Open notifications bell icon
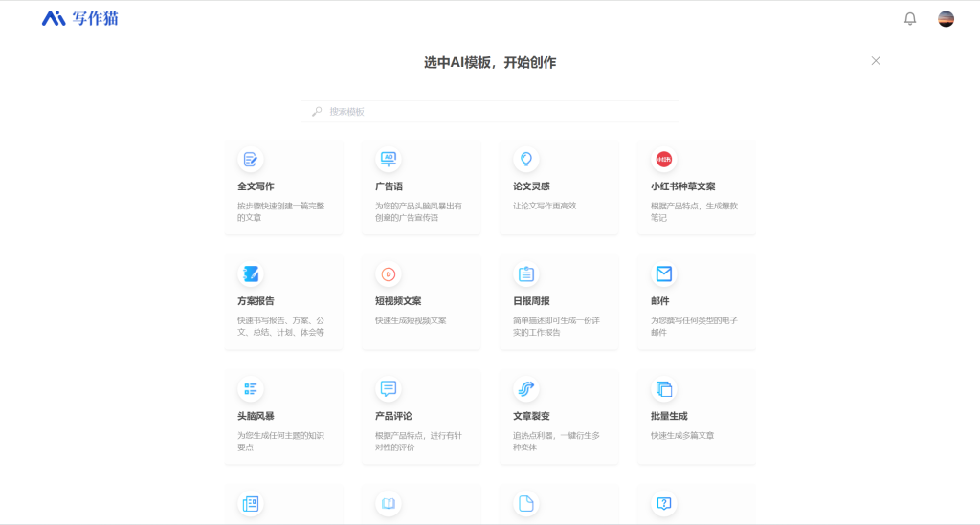Screen dimensions: 980x525 (910, 19)
